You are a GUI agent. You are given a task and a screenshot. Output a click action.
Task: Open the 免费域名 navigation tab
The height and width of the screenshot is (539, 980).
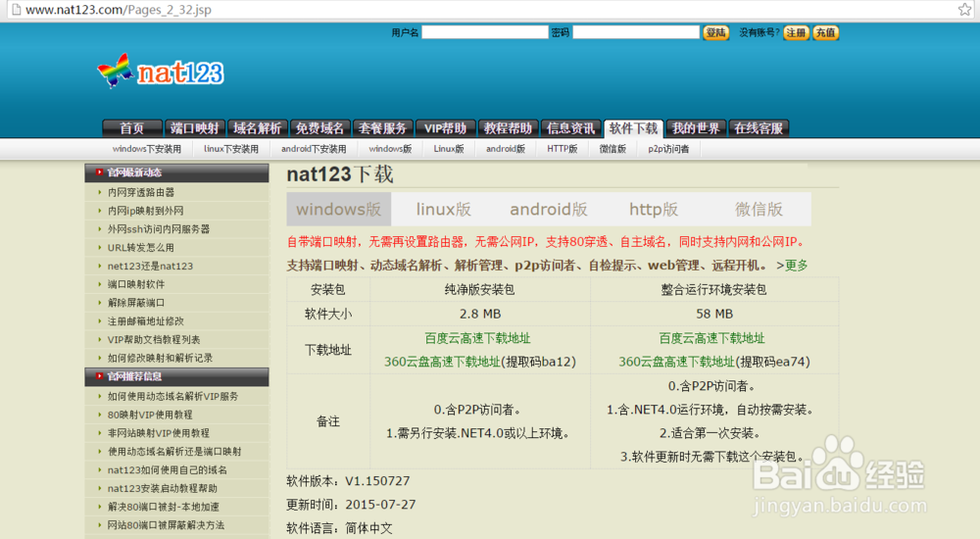[x=320, y=128]
